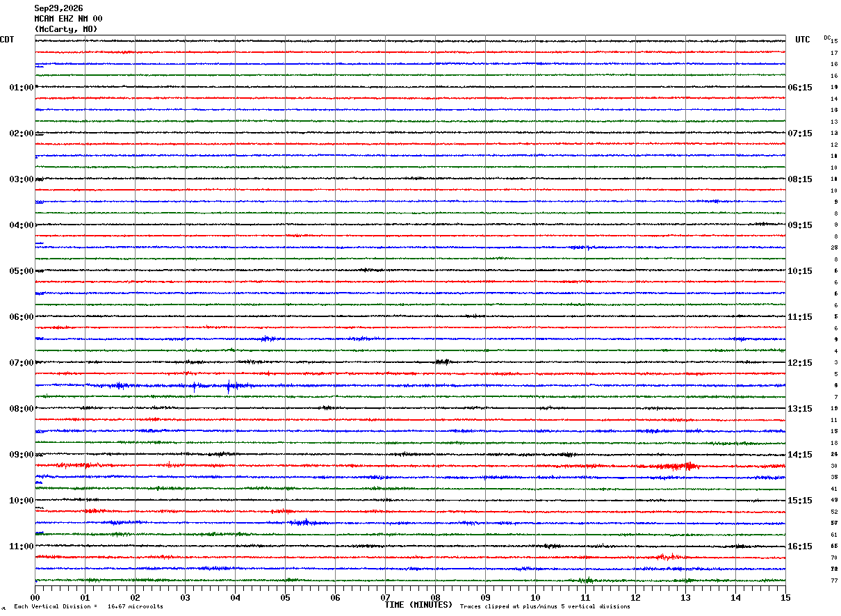Click the traces clipped note at bottom
This screenshot has height=616, width=841.
click(545, 607)
